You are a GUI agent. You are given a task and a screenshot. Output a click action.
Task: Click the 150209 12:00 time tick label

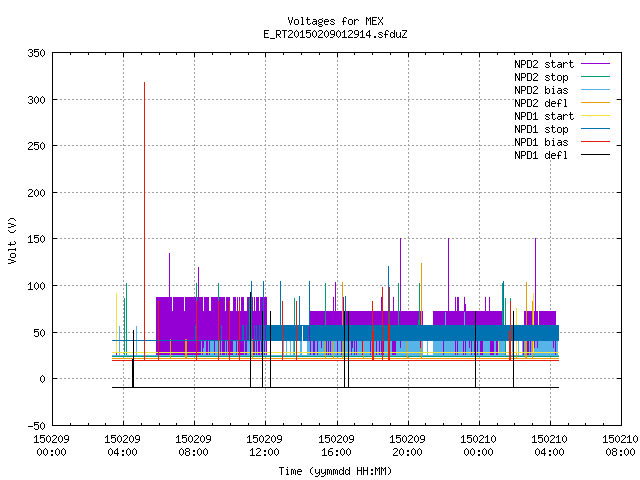click(x=264, y=446)
